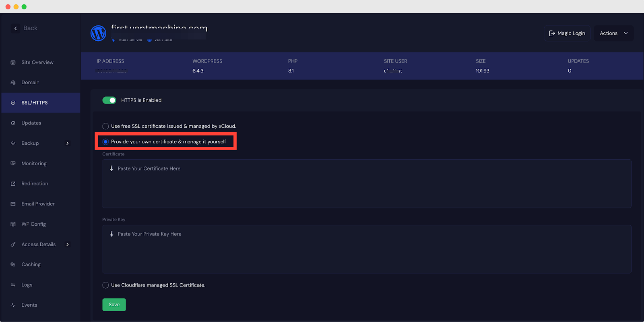644x322 pixels.
Task: Open the WP Config menu item
Action: [x=33, y=224]
